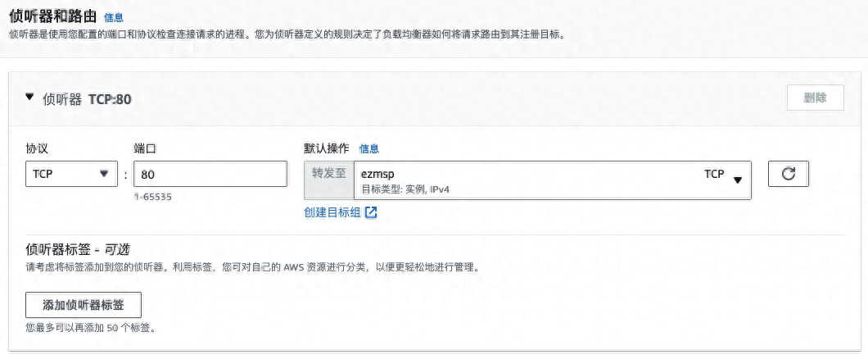The width and height of the screenshot is (868, 364).
Task: Click the 默认操作 field label
Action: pos(327,148)
